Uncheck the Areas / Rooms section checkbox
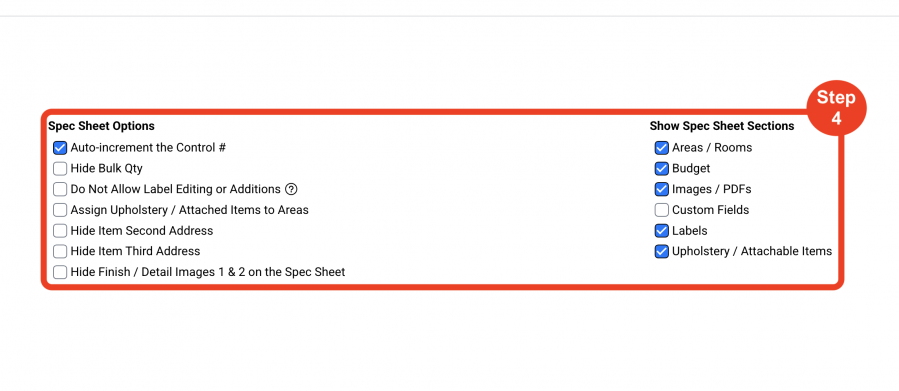The height and width of the screenshot is (391, 899). (662, 148)
